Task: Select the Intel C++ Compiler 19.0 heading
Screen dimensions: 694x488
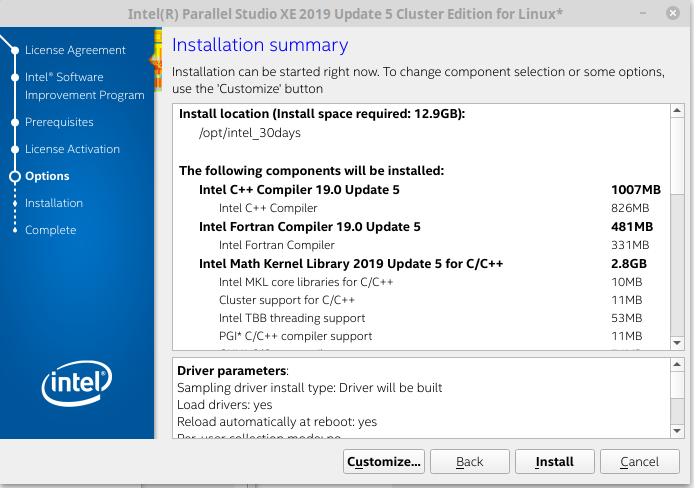Action: pyautogui.click(x=299, y=189)
